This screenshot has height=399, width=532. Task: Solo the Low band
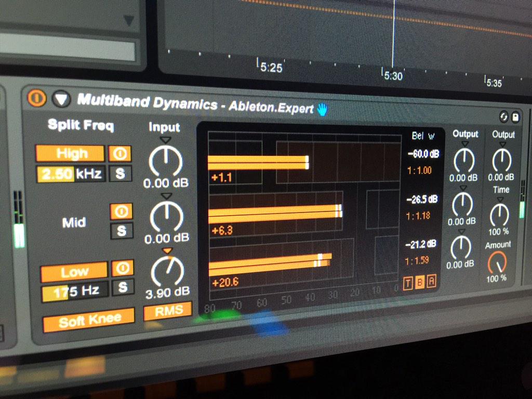pyautogui.click(x=123, y=287)
